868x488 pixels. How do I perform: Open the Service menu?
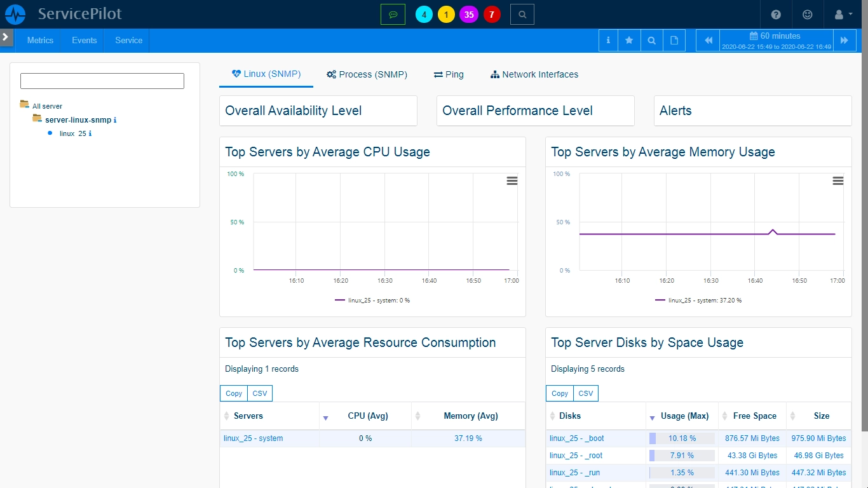[129, 40]
